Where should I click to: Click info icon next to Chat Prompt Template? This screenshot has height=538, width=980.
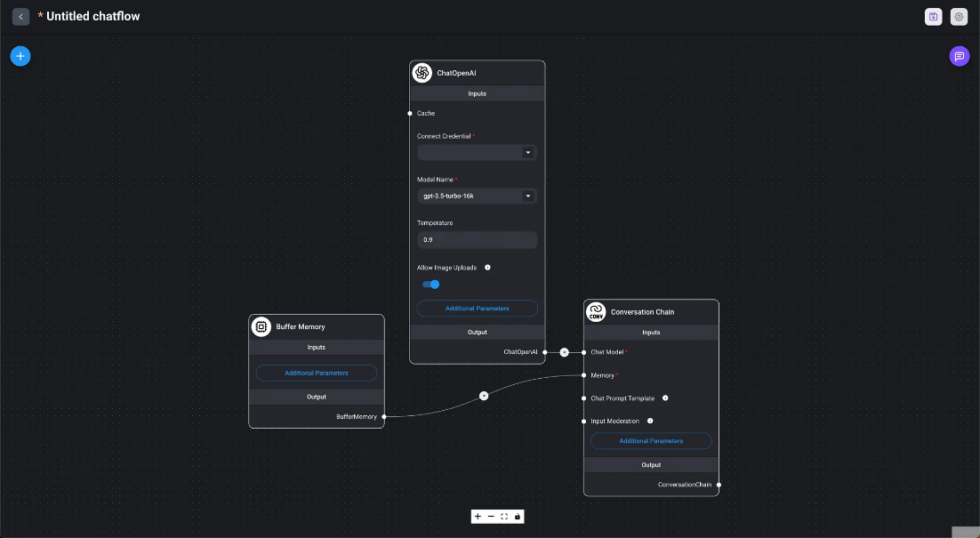(665, 398)
